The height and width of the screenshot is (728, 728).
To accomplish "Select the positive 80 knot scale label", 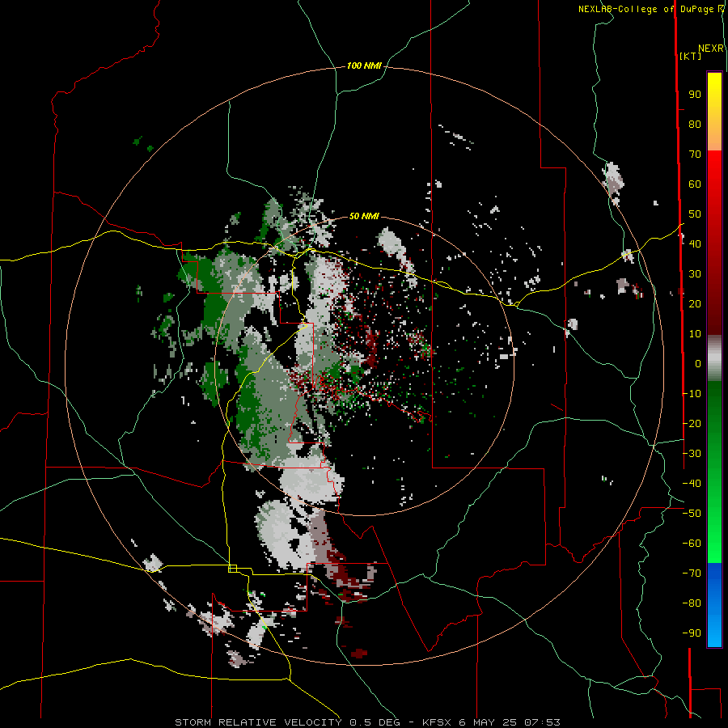I will point(695,125).
